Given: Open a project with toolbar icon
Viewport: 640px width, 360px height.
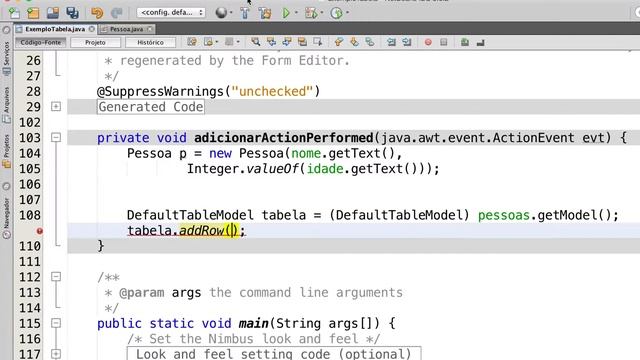Looking at the screenshot, I should tap(53, 13).
